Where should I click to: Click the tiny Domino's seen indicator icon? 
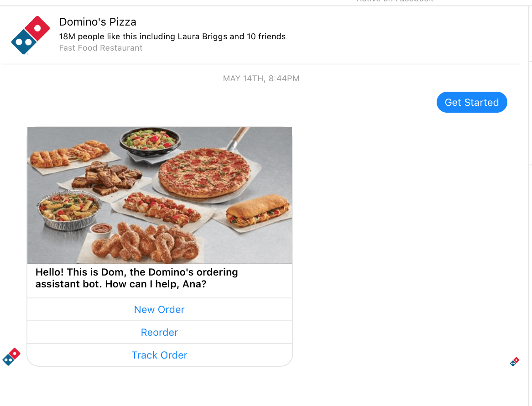(514, 362)
